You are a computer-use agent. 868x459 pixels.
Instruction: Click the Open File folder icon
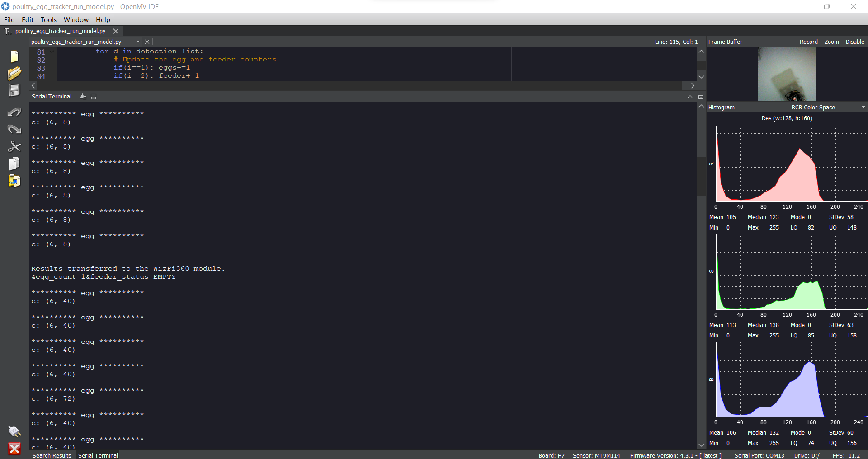point(14,74)
